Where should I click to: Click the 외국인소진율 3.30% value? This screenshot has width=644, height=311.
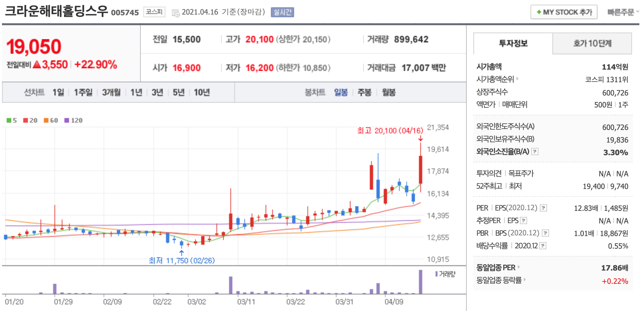(616, 153)
